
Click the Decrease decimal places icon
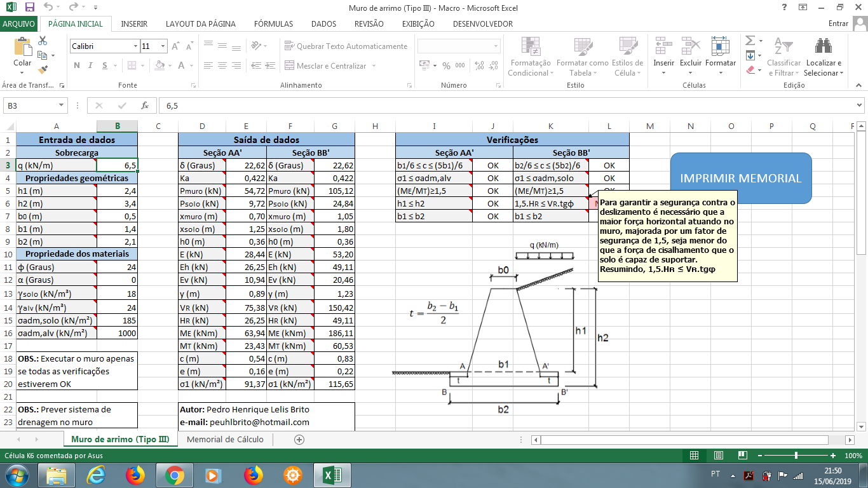493,65
